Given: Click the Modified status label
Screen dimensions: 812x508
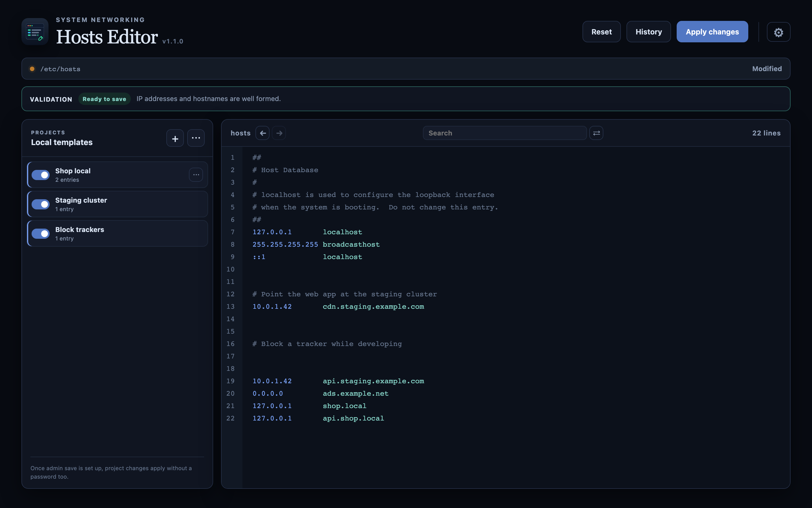Looking at the screenshot, I should (x=767, y=69).
